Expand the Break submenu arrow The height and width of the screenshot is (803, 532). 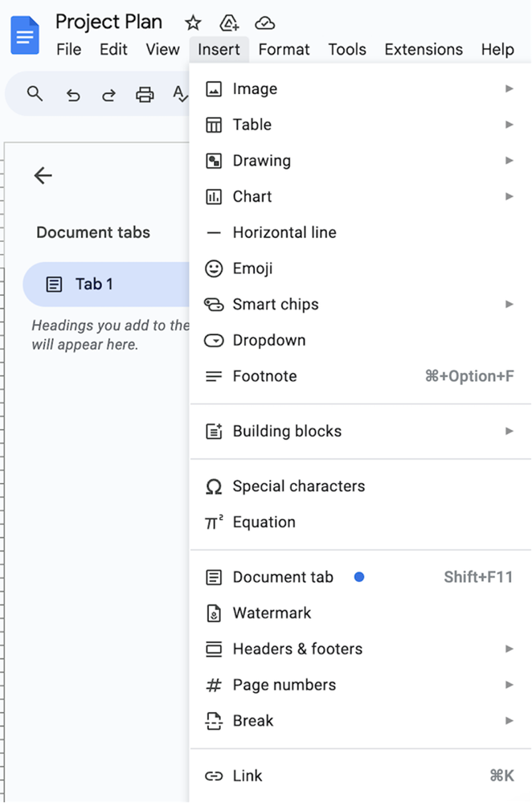(509, 720)
